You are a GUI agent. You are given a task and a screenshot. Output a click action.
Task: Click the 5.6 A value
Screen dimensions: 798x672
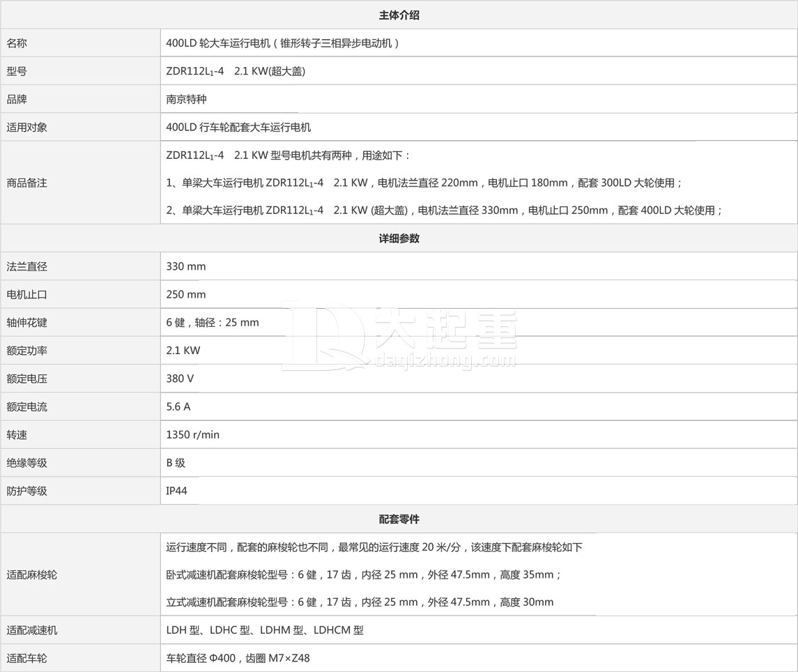point(178,406)
